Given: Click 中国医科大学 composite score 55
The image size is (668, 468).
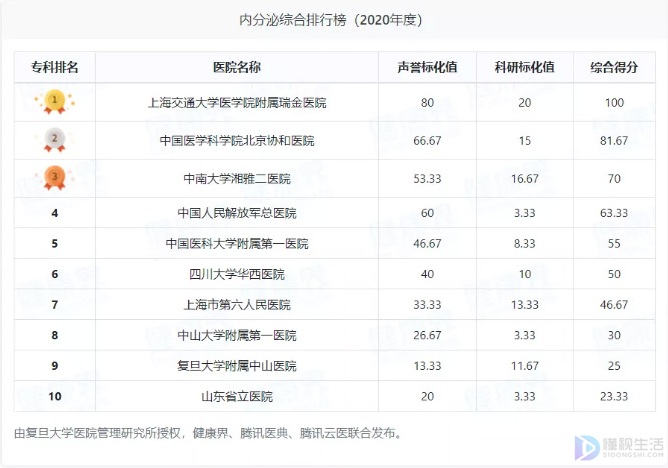Looking at the screenshot, I should click(x=614, y=244).
